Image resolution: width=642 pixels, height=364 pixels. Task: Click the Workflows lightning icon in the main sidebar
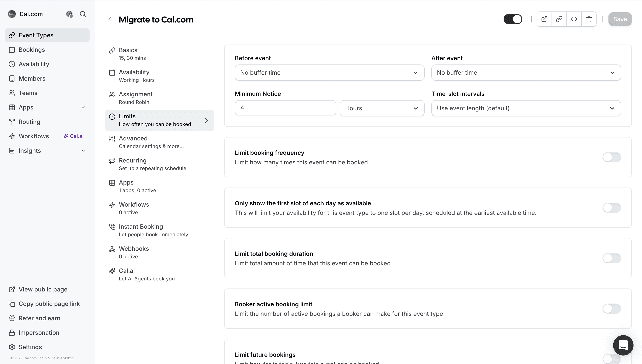[x=12, y=136]
